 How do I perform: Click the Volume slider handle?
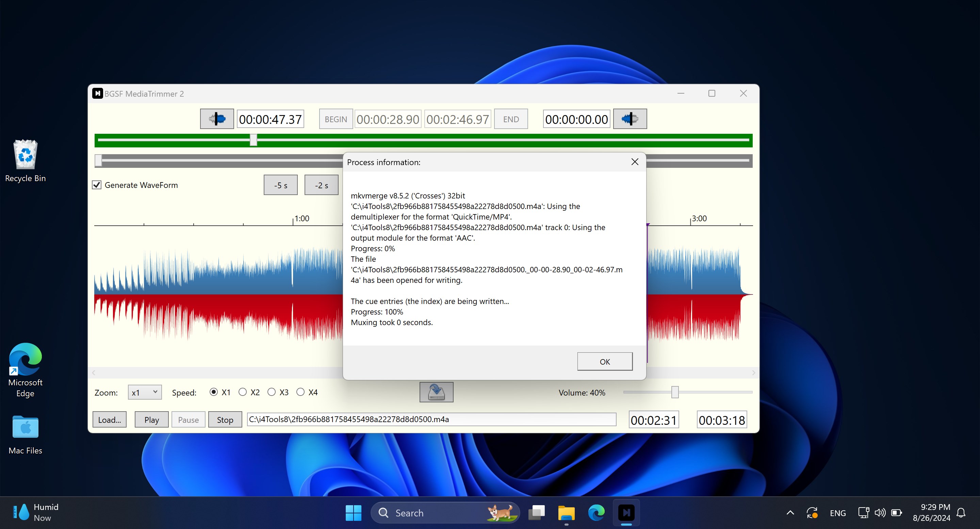(x=674, y=392)
